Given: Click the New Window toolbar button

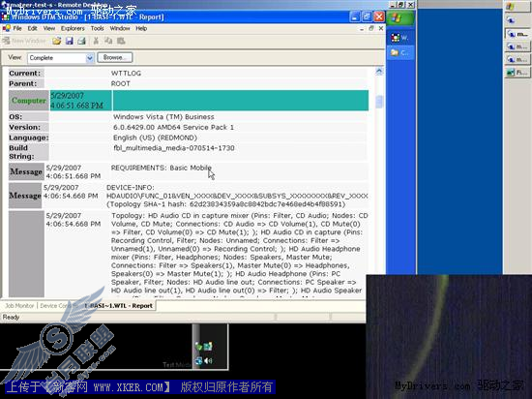Looking at the screenshot, I should 24,41.
